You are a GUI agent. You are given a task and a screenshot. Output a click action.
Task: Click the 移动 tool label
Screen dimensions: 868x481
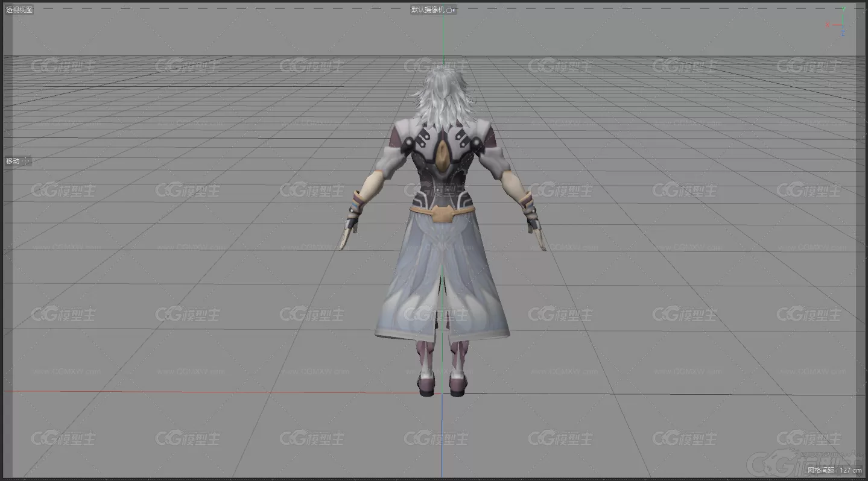tap(13, 161)
